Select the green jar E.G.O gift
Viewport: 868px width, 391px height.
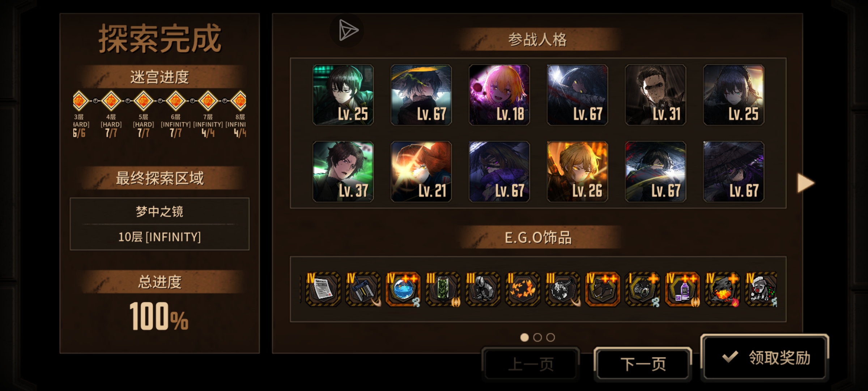[443, 289]
